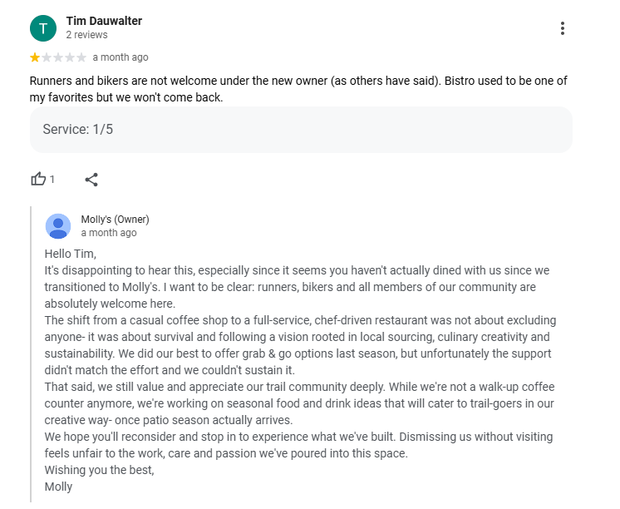Click Tim Dauwalter's green T avatar
The width and height of the screenshot is (620, 509).
click(x=43, y=28)
